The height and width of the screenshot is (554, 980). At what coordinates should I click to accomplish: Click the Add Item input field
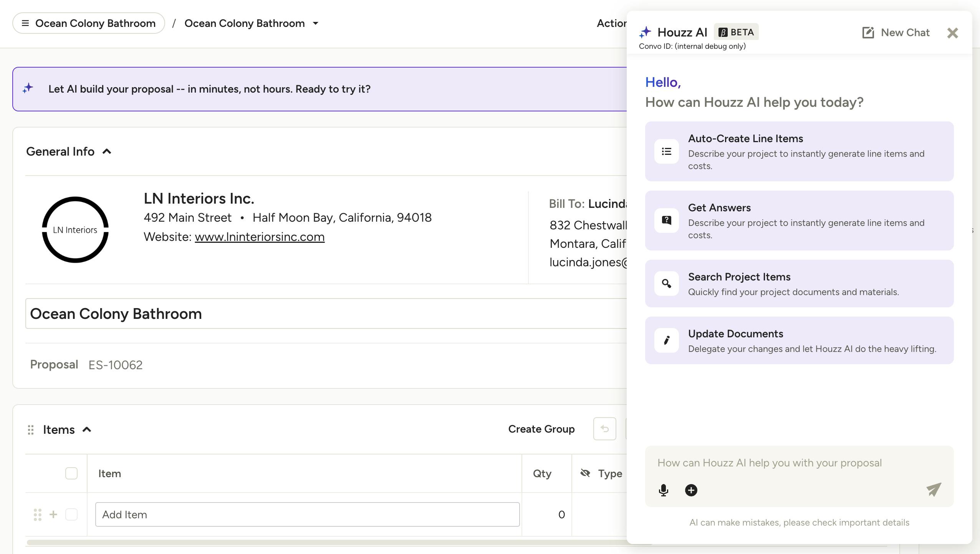tap(307, 514)
